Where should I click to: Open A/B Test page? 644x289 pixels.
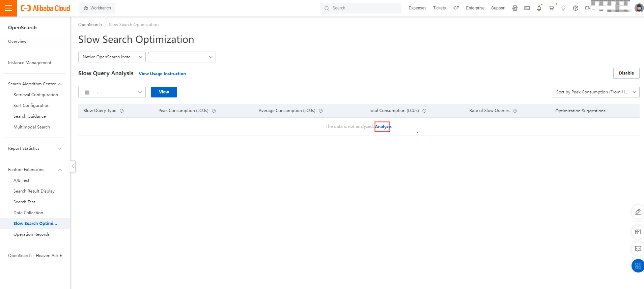(x=21, y=180)
